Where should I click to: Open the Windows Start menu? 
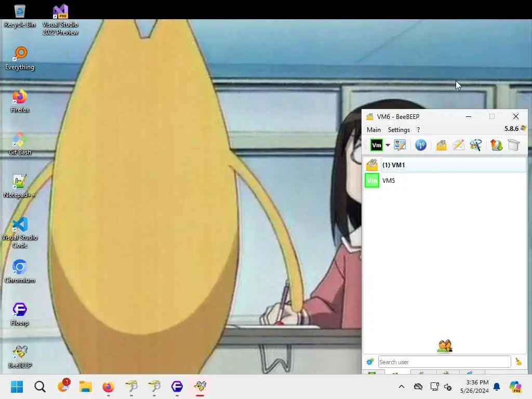pyautogui.click(x=17, y=387)
